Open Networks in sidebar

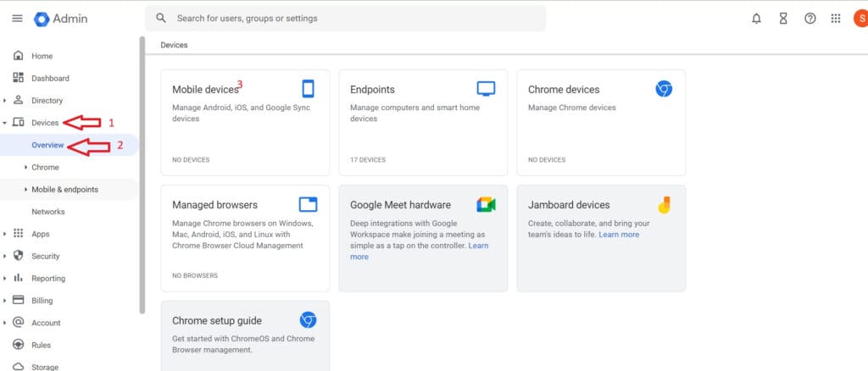point(48,212)
